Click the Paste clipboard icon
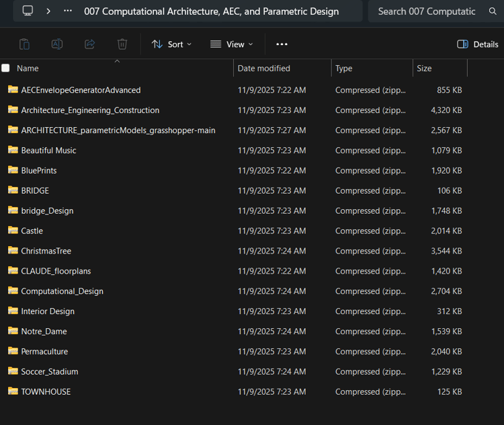 (24, 44)
